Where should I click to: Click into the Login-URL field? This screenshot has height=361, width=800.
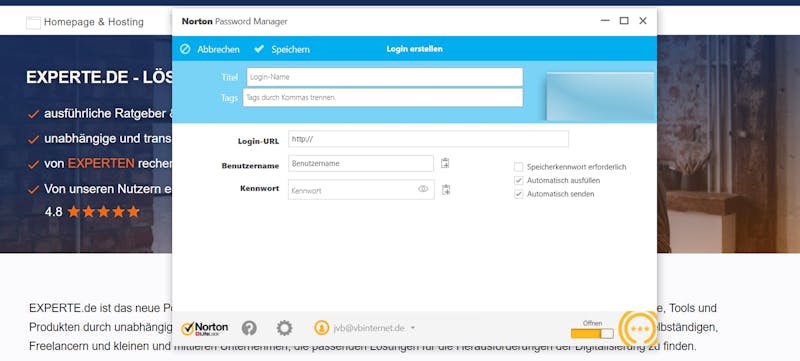tap(428, 139)
